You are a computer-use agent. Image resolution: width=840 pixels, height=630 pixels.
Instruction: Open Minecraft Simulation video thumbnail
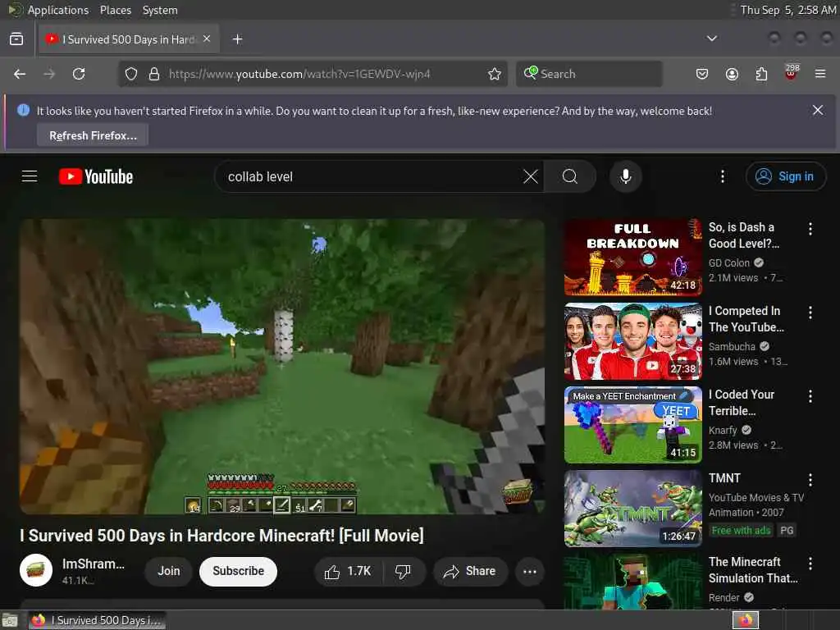tap(632, 582)
